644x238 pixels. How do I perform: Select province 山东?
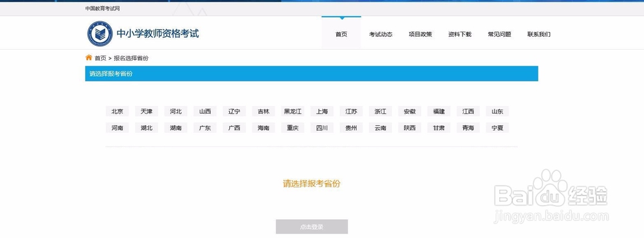click(497, 112)
